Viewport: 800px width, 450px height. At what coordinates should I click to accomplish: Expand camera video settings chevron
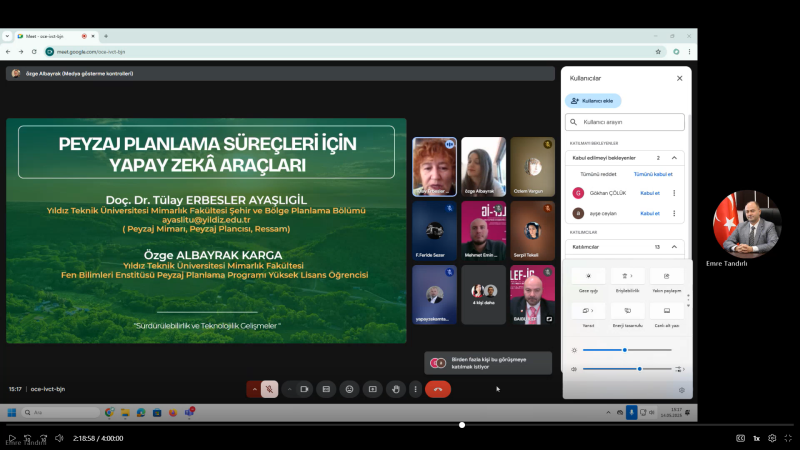tap(289, 389)
